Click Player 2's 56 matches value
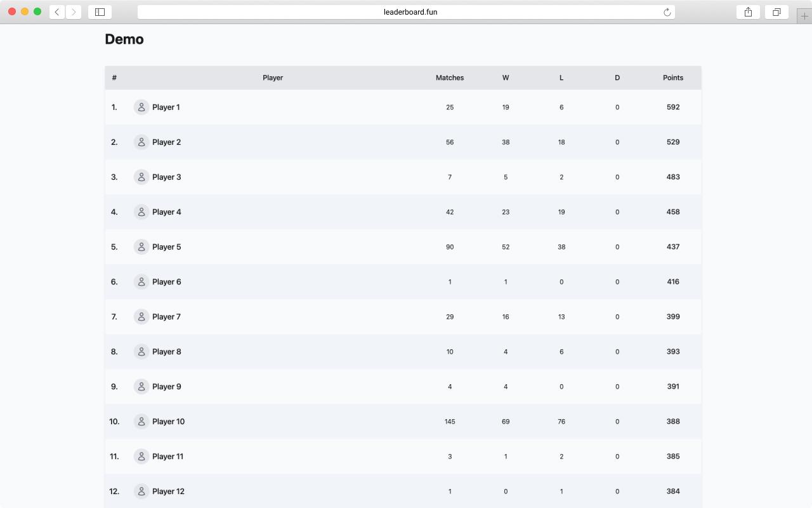 pos(450,142)
